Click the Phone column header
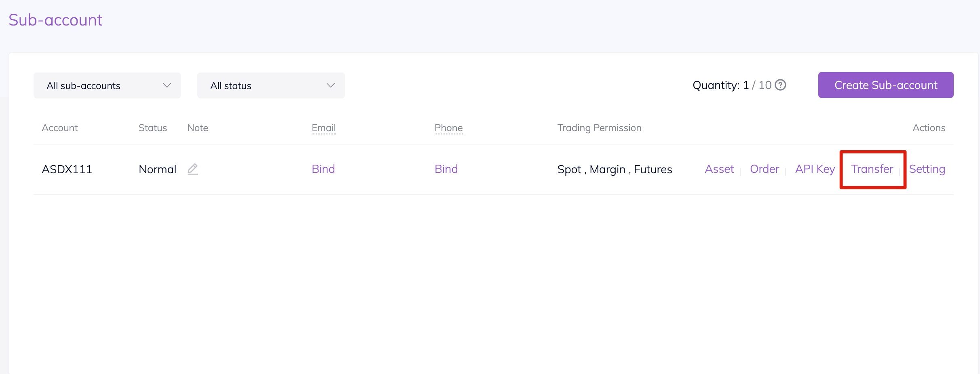The image size is (980, 374). point(448,128)
